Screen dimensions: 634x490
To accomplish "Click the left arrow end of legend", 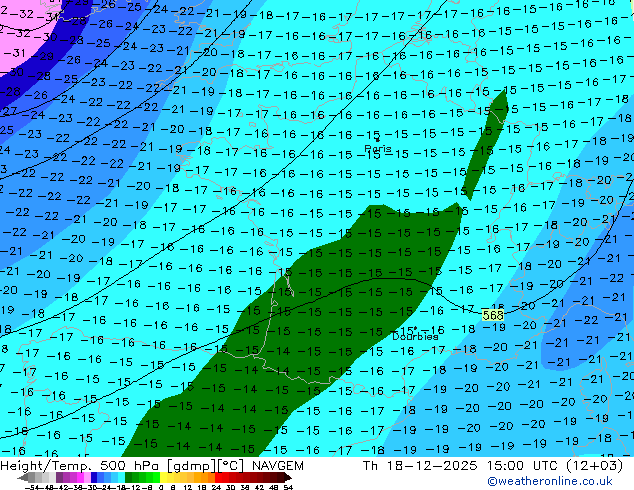I will click(x=23, y=477).
